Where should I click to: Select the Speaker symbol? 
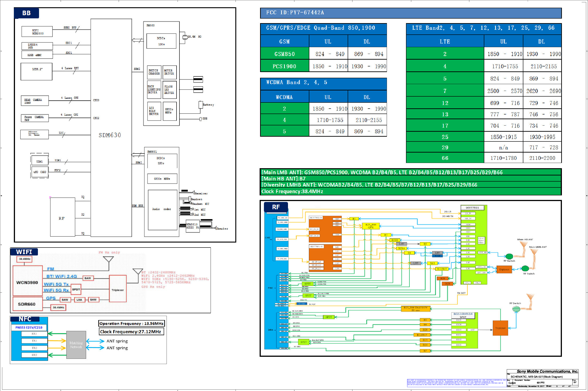(215, 228)
